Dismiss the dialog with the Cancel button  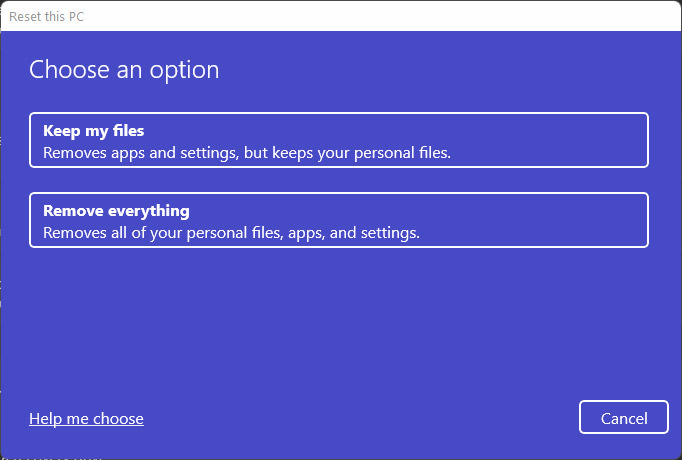pos(624,417)
